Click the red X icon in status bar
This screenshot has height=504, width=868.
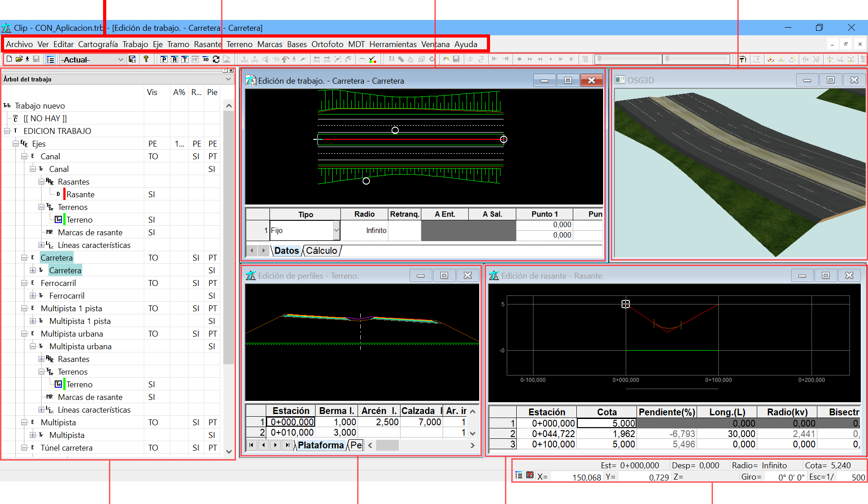pos(530,475)
